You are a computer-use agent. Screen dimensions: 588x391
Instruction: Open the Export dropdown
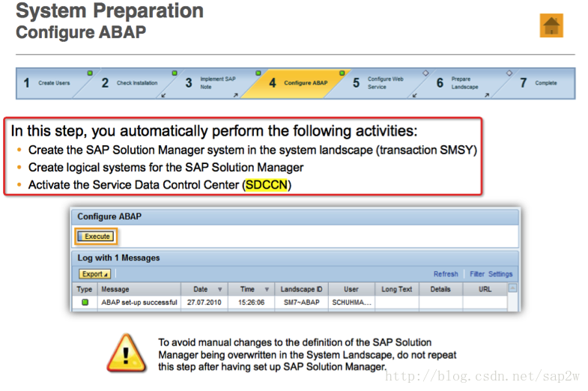[x=94, y=274]
